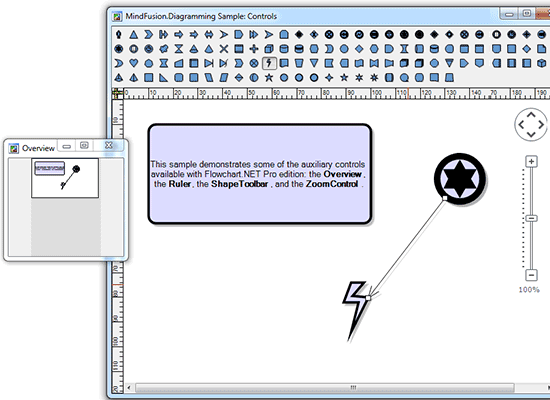Pick the first light-bulb-like shape in the toolbar
Viewport: 550px width, 400px height.
pos(119,34)
